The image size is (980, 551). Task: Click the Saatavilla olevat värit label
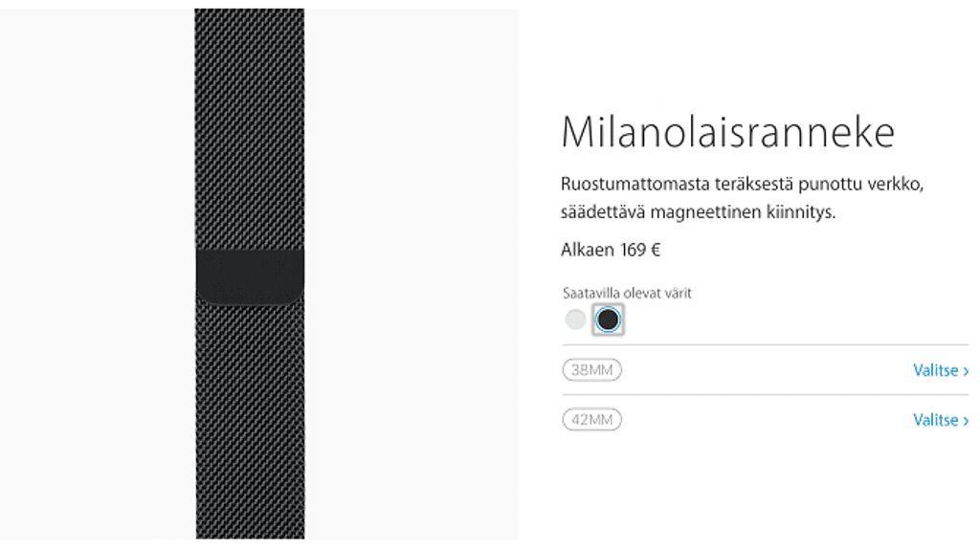pyautogui.click(x=627, y=294)
